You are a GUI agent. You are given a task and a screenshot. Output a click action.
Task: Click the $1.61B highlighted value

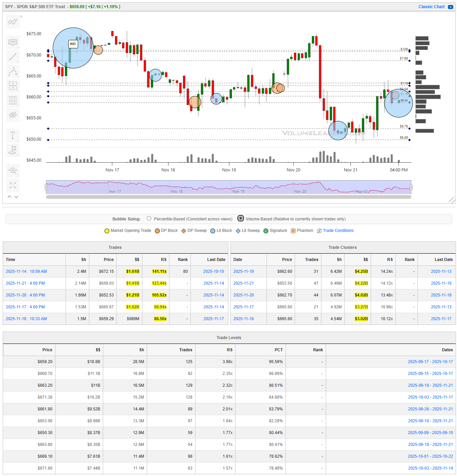pyautogui.click(x=133, y=271)
